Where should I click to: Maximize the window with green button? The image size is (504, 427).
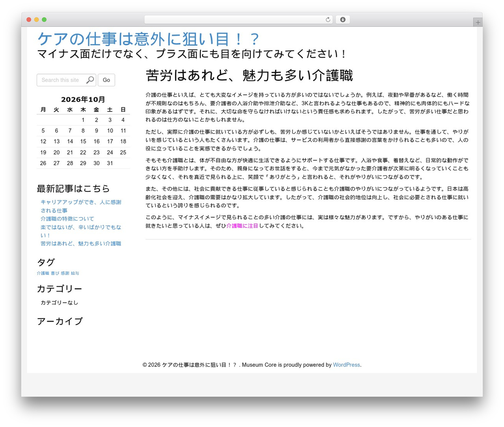[x=44, y=20]
